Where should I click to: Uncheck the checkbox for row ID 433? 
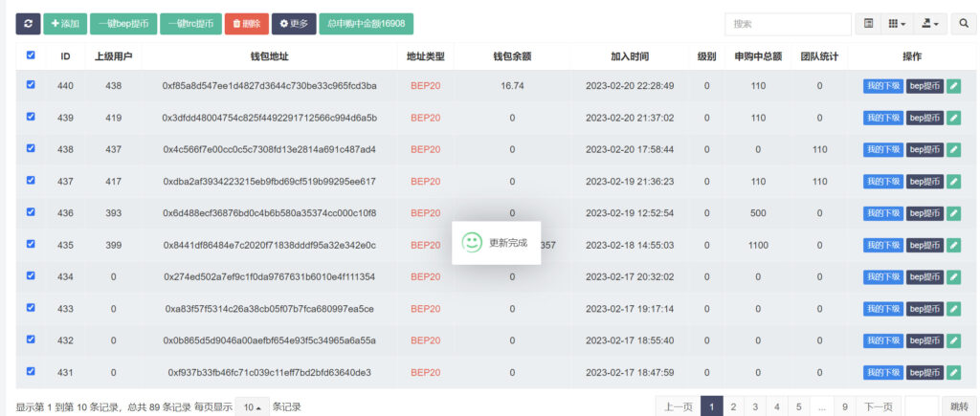click(31, 307)
